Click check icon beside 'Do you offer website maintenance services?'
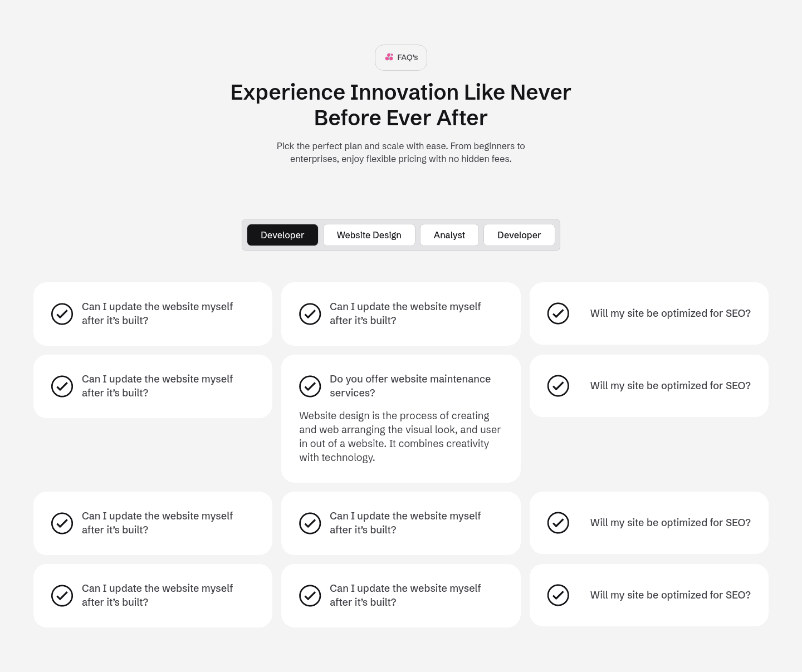The height and width of the screenshot is (672, 802). pyautogui.click(x=310, y=386)
